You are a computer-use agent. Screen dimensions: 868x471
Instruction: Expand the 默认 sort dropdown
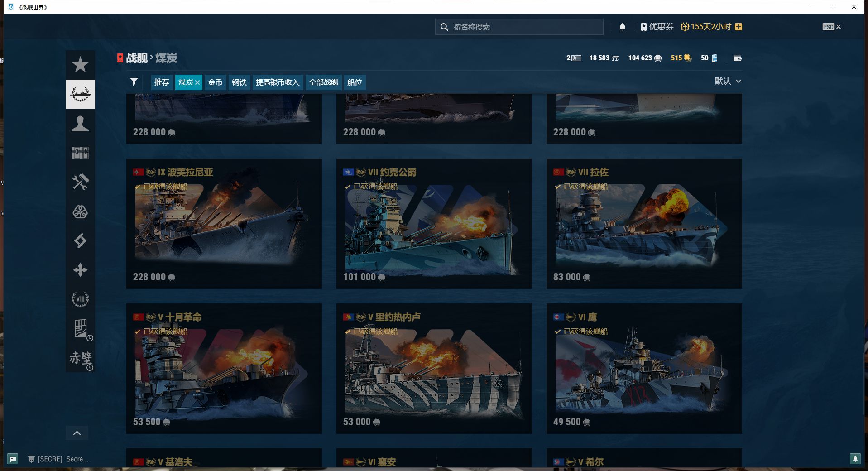(x=727, y=81)
